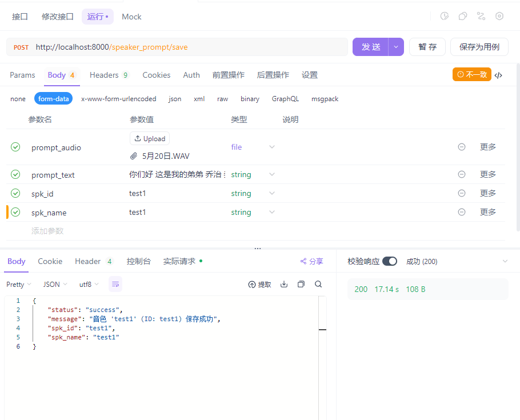Open the settings gear at top right
Image resolution: width=520 pixels, height=420 pixels.
pos(500,16)
